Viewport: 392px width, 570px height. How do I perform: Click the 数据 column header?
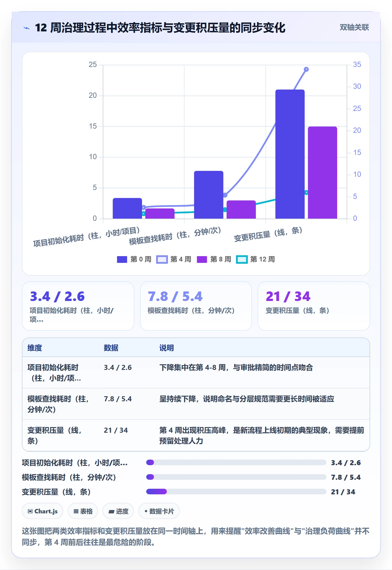(111, 348)
